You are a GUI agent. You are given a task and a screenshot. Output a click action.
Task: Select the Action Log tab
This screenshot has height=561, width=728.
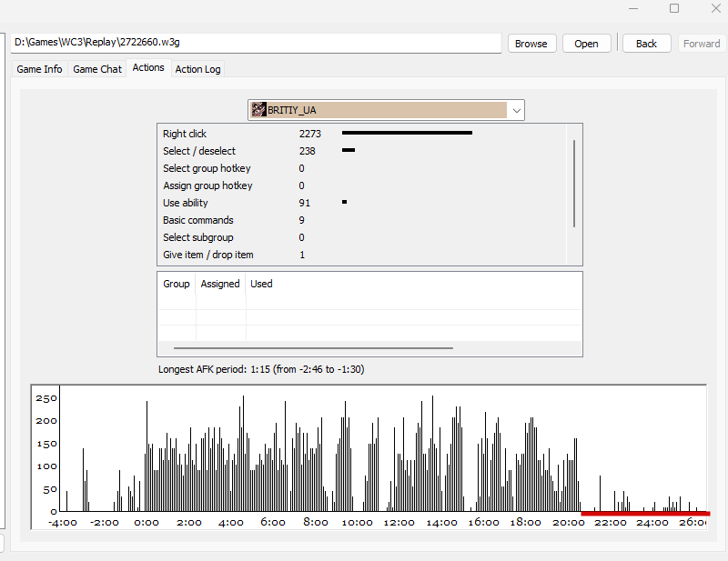coord(197,69)
